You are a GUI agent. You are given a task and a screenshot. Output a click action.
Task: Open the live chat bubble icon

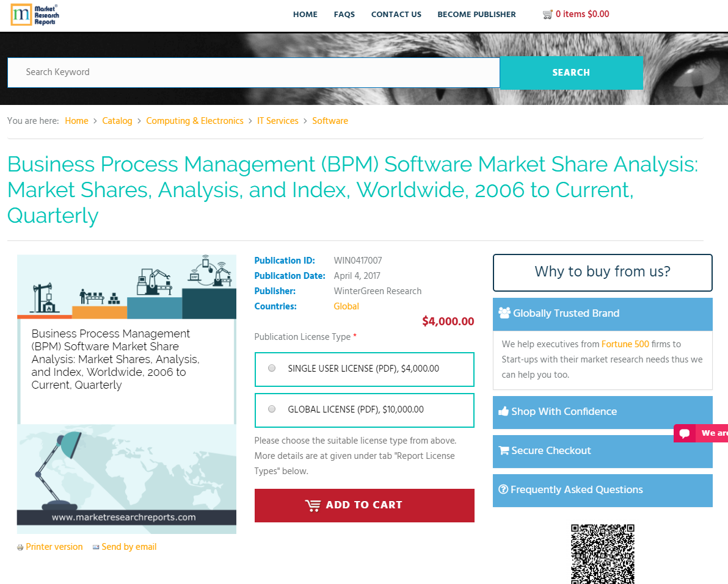click(x=685, y=433)
